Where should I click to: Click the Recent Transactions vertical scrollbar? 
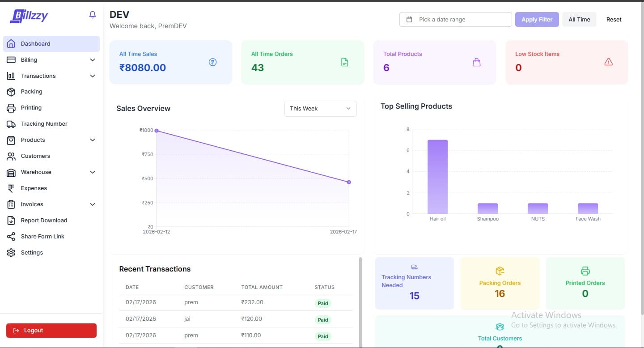(x=360, y=300)
